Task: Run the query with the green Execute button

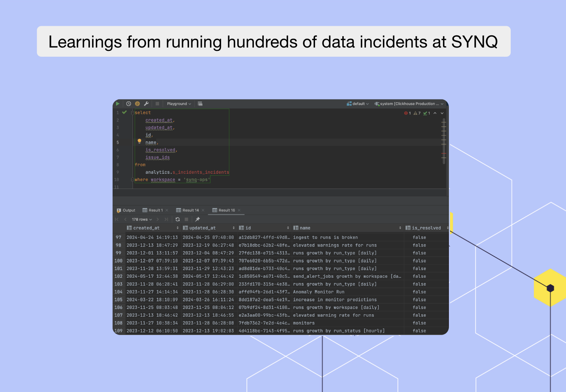Action: click(118, 104)
